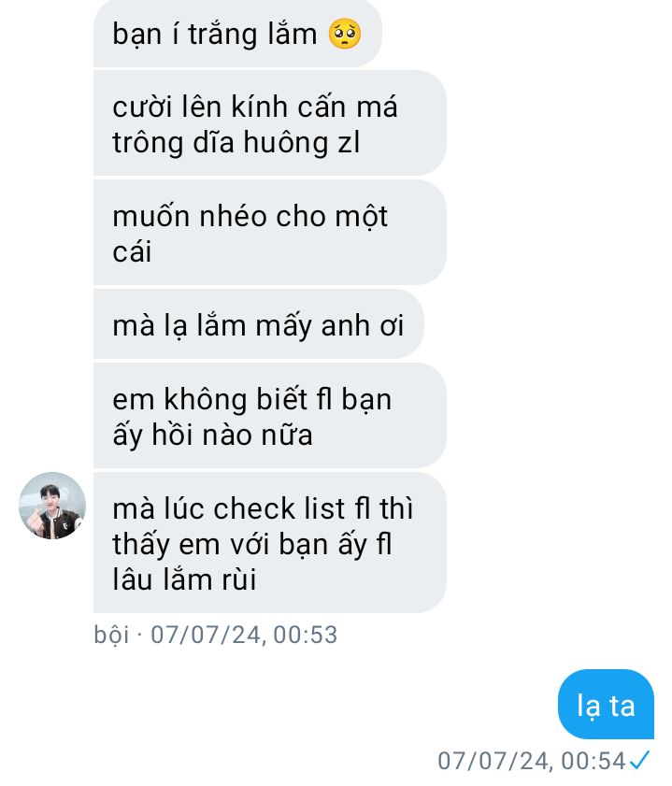Click the sent timestamp 07/07/24, 00:54
672x786 pixels.
(x=532, y=761)
